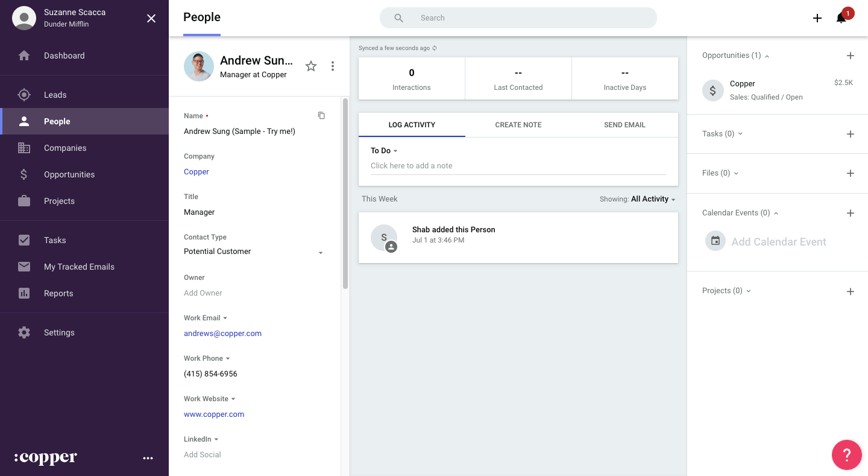Click the Add Calendar Event calendar icon
Image resolution: width=868 pixels, height=476 pixels.
click(715, 241)
